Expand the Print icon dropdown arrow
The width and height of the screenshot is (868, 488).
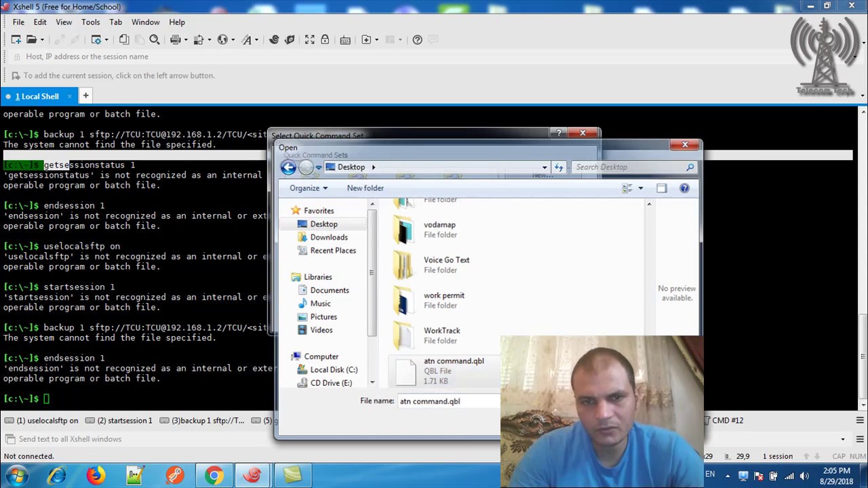pyautogui.click(x=184, y=40)
